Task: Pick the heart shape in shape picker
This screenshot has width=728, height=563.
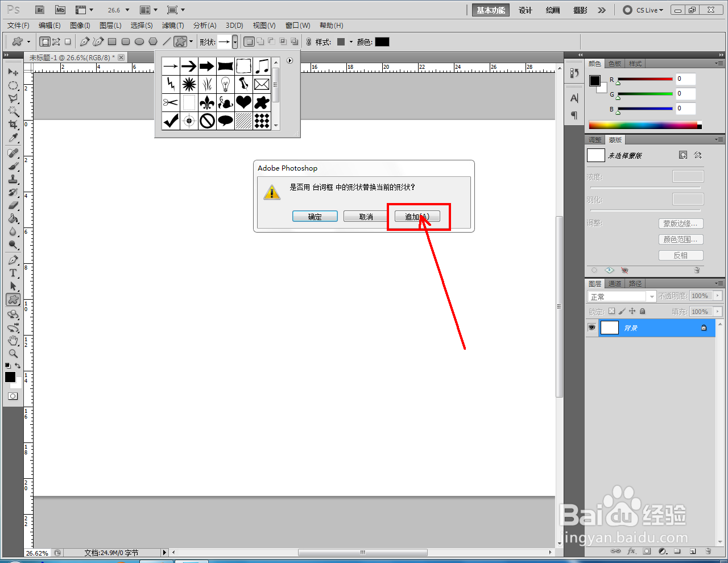Action: (x=243, y=102)
